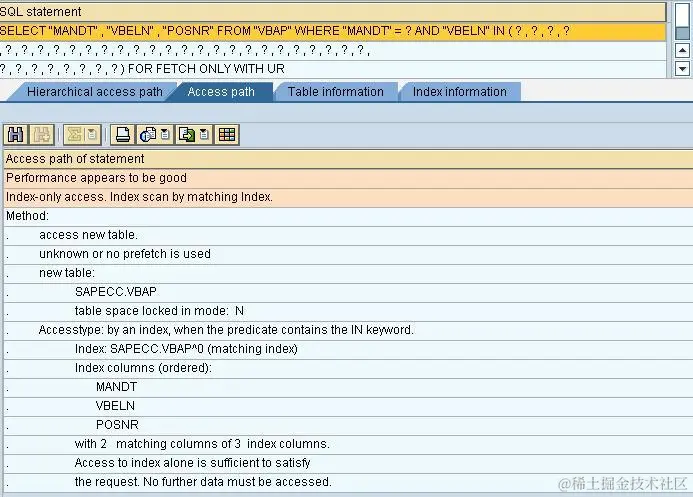Image resolution: width=693 pixels, height=497 pixels.
Task: Switch to Hierarchical access path tab
Action: point(94,92)
